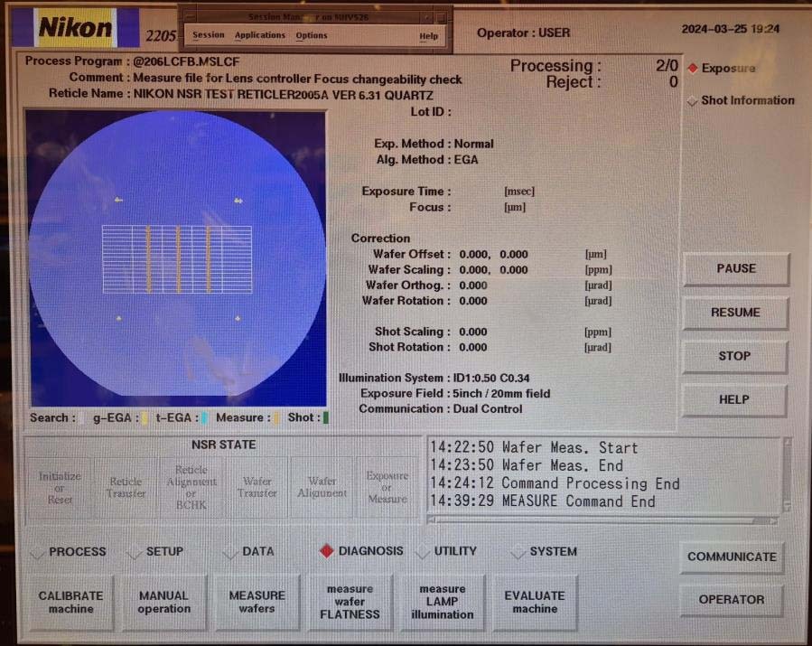Click the g-EGA color legend swatch
Viewport: 812px width, 646px height.
pyautogui.click(x=144, y=418)
